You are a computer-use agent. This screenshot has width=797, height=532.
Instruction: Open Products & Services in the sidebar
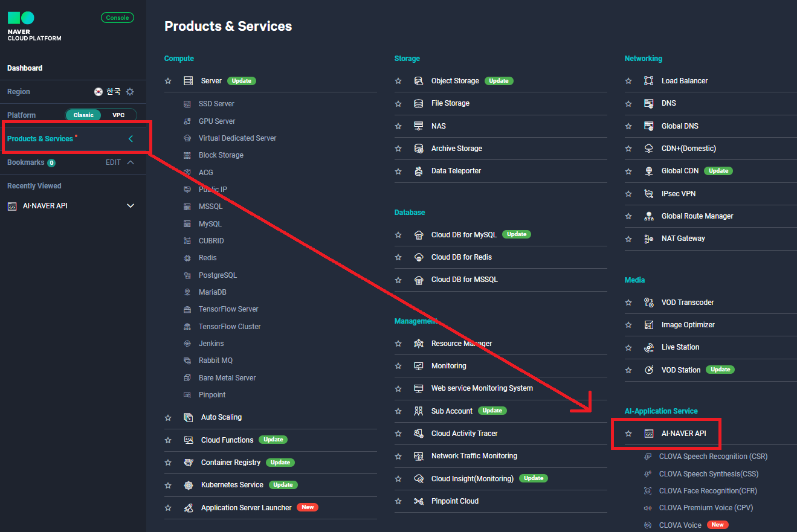tap(40, 139)
